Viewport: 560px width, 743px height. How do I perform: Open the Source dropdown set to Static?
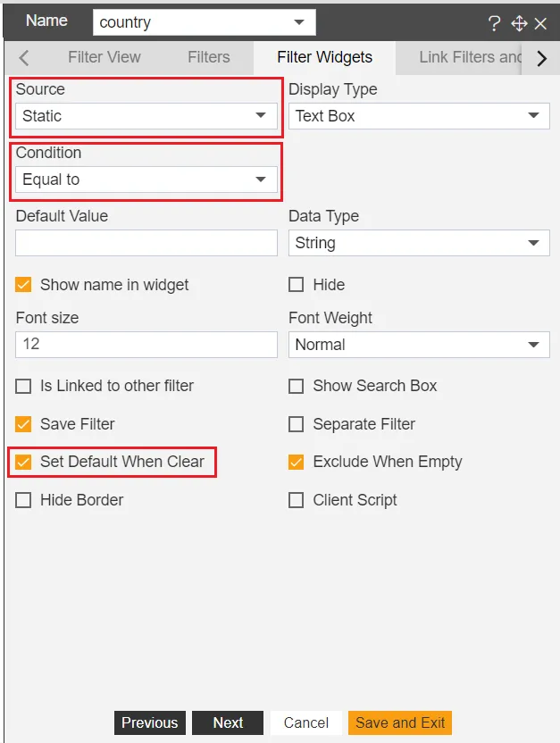tap(146, 115)
